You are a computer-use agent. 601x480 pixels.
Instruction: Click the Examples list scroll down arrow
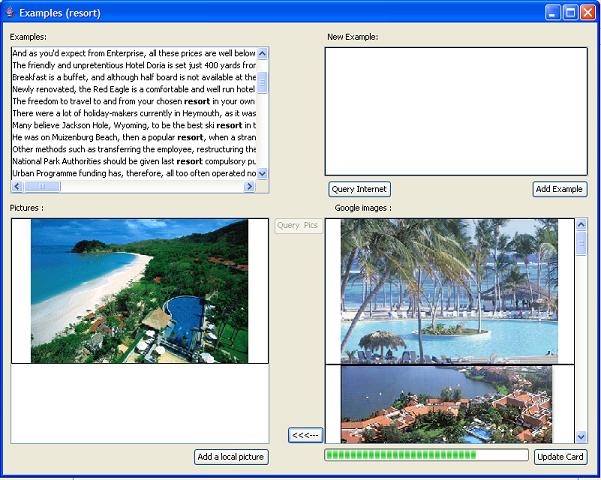263,173
